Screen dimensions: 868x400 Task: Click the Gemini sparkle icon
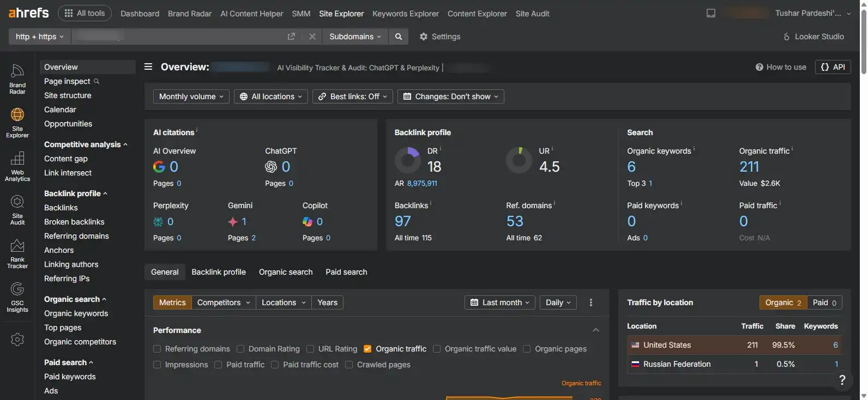233,222
